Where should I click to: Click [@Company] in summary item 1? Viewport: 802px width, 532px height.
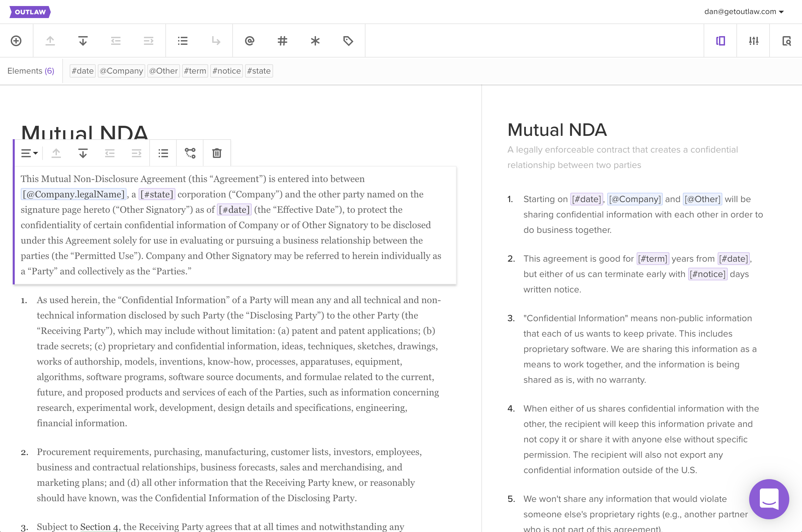pos(635,199)
